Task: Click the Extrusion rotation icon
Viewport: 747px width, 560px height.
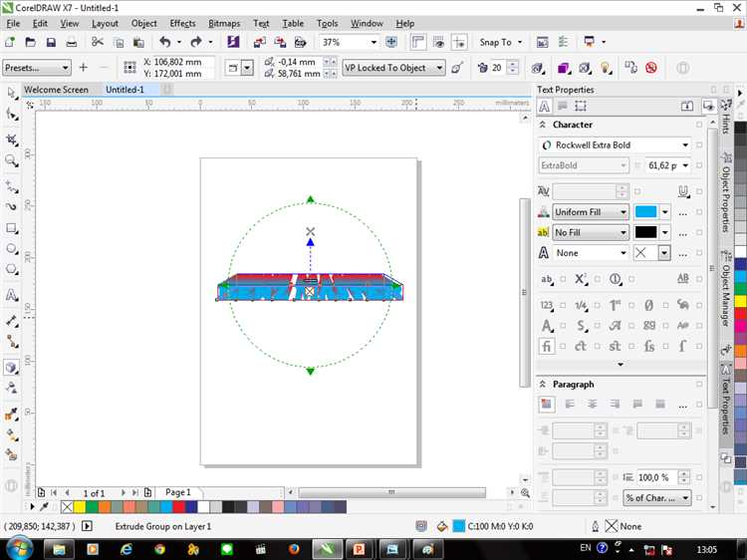Action: [538, 68]
